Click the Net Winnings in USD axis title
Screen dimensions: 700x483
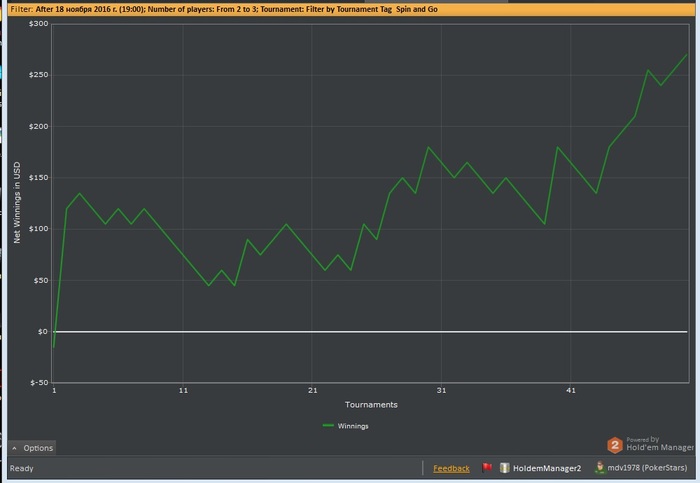17,203
